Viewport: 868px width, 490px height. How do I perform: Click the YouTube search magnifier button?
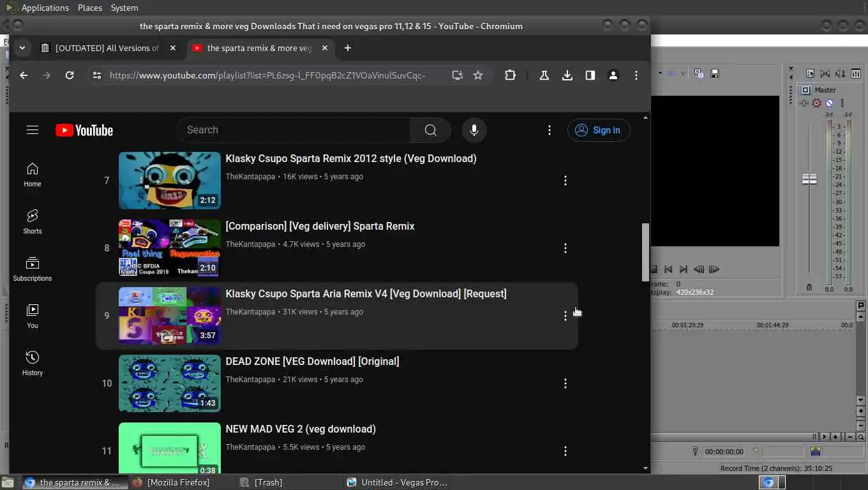(431, 130)
